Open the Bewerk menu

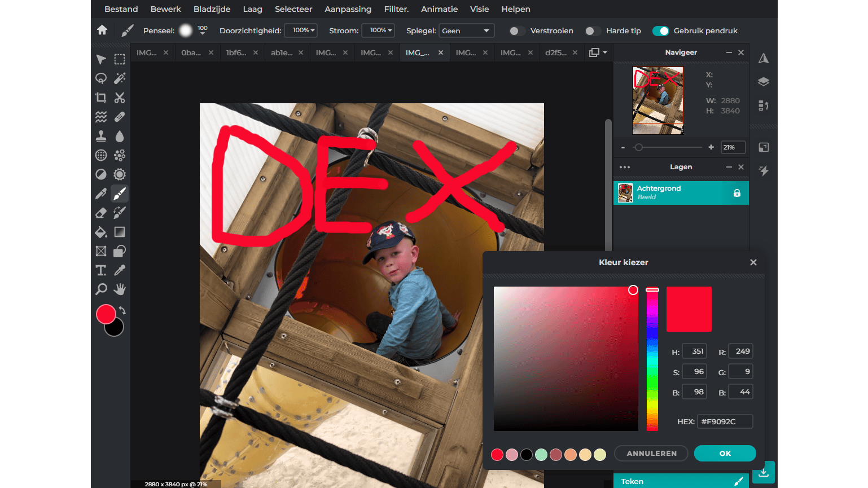click(166, 9)
